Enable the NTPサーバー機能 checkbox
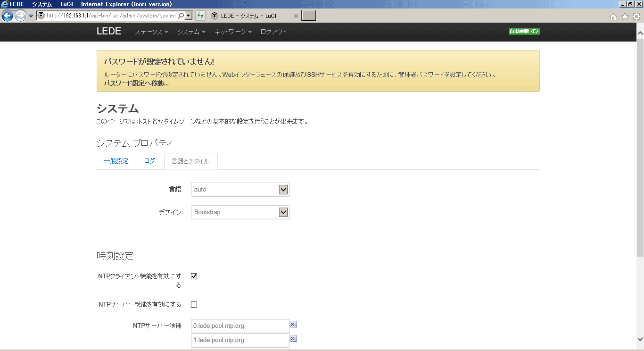 pyautogui.click(x=194, y=305)
